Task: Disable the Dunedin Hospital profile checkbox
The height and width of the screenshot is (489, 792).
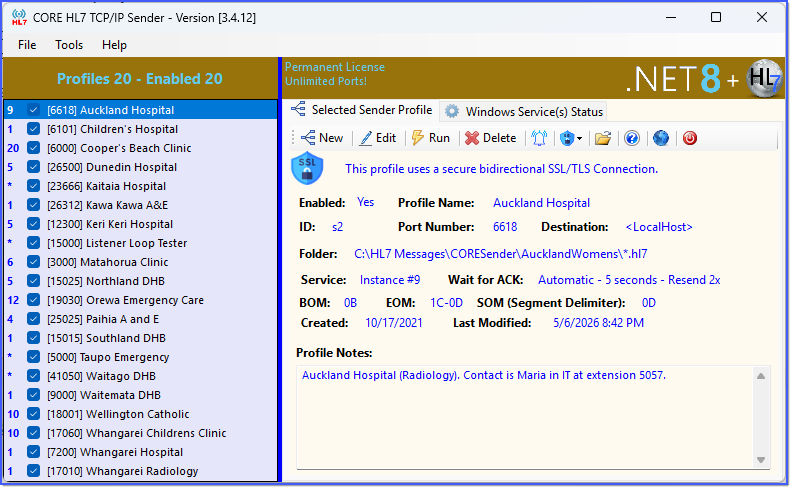Action: (33, 167)
